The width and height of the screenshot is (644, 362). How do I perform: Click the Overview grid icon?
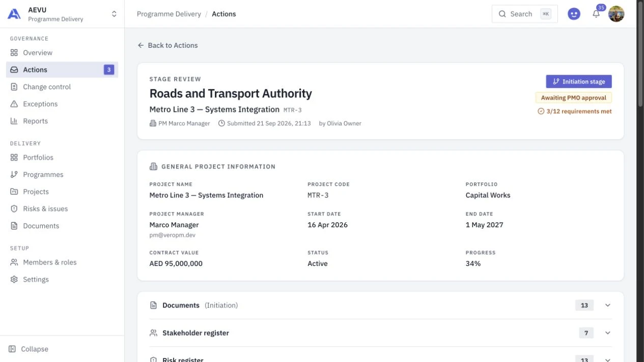click(x=14, y=53)
